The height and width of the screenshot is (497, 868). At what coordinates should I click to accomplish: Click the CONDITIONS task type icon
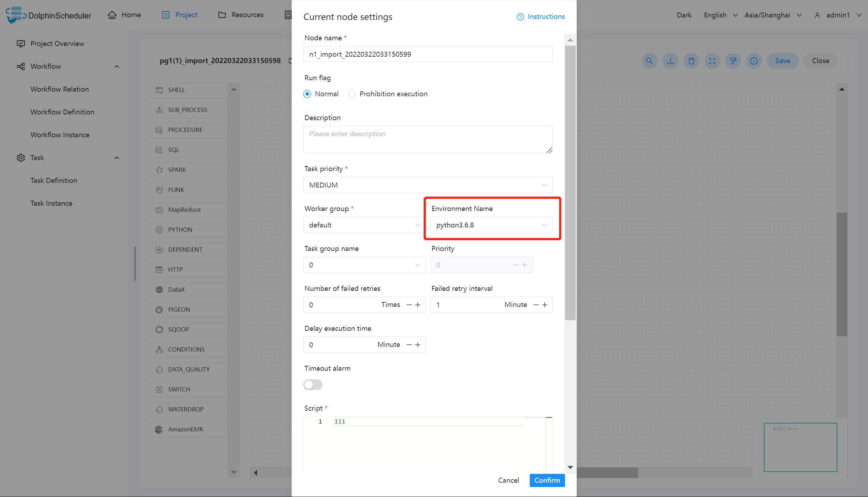pyautogui.click(x=160, y=349)
